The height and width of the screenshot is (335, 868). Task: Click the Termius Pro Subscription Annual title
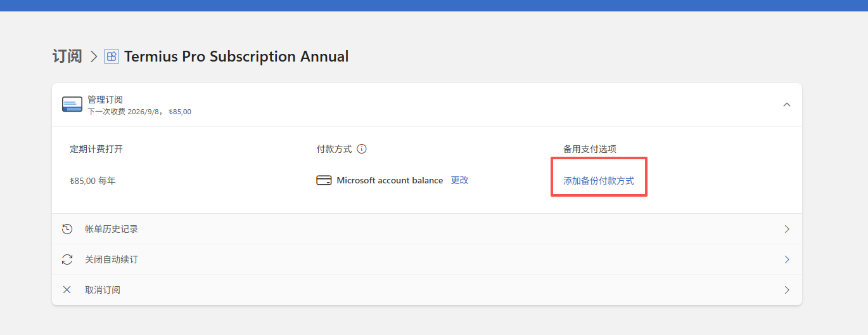236,56
